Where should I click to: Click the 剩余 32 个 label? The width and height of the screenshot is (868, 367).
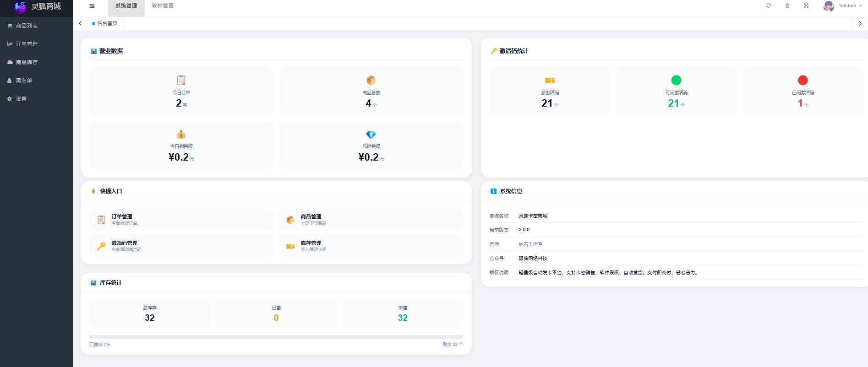pos(453,345)
